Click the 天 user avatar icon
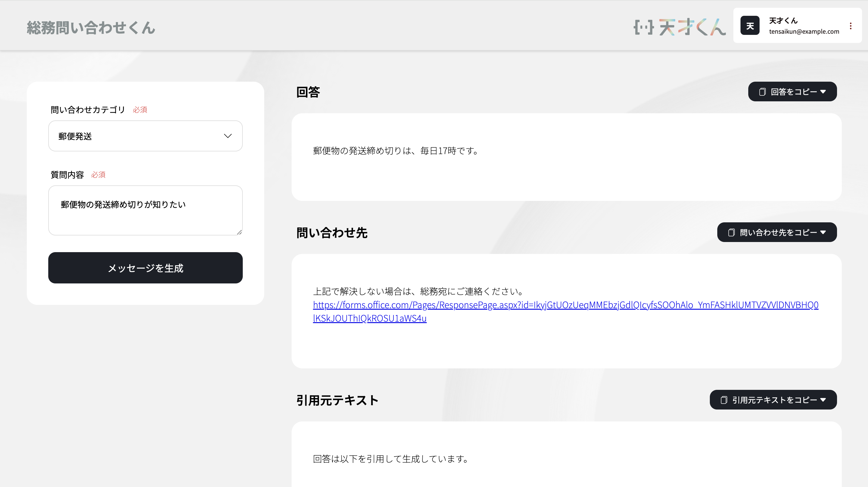The image size is (868, 487). click(x=750, y=26)
